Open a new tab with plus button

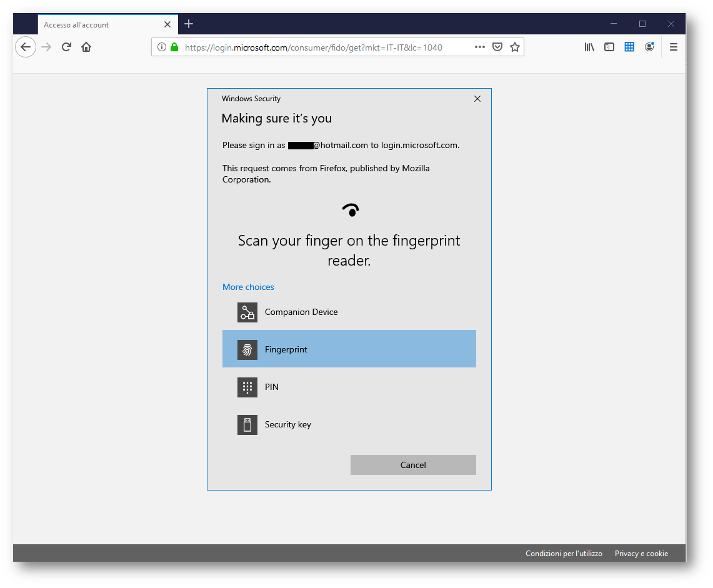(x=189, y=24)
